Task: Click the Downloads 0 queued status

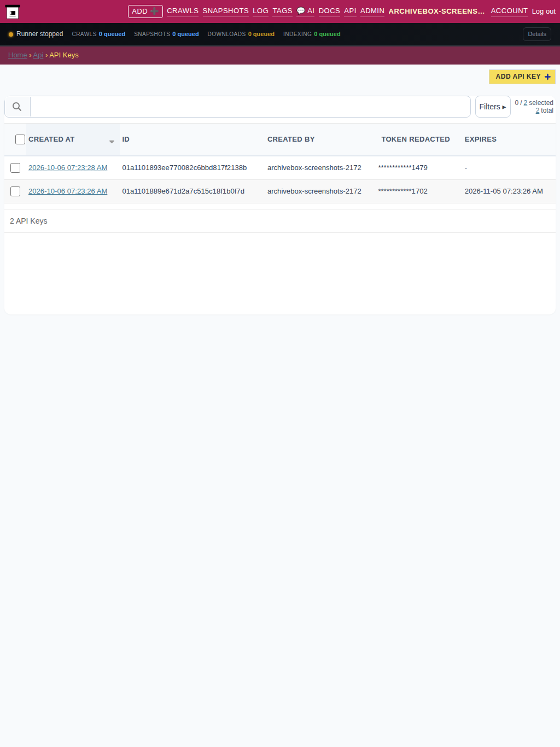Action: coord(241,34)
